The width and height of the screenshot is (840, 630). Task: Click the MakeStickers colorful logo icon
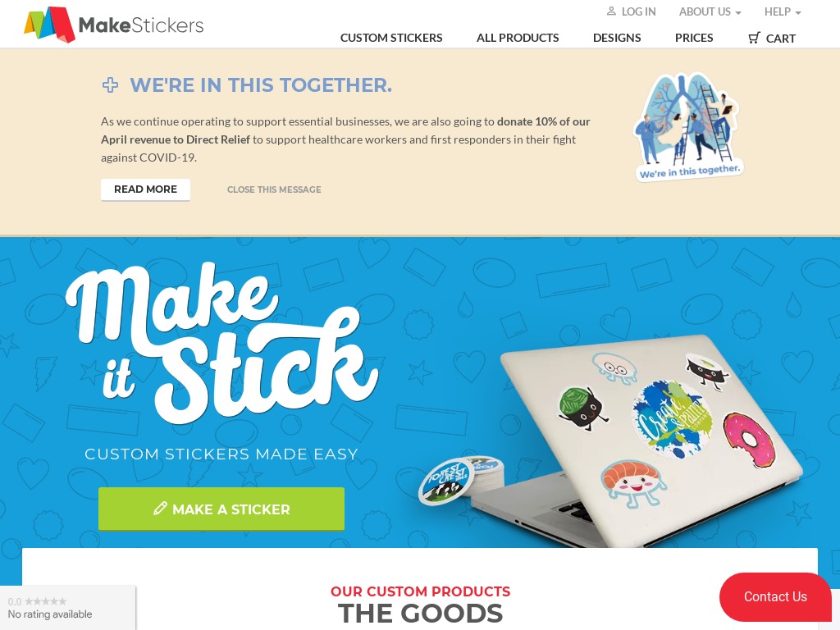tap(49, 24)
